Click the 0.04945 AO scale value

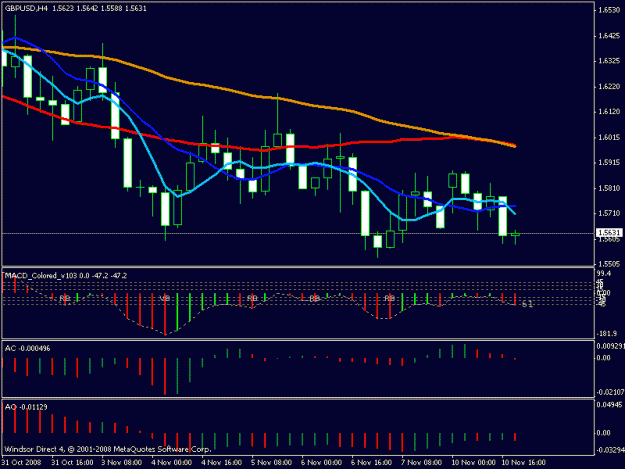coord(609,405)
